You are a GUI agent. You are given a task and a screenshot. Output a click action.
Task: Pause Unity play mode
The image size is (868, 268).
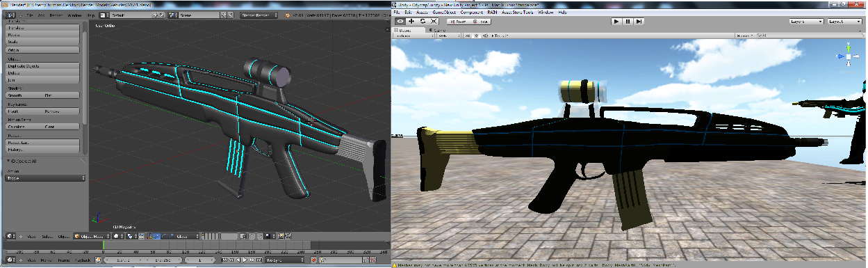coord(628,22)
